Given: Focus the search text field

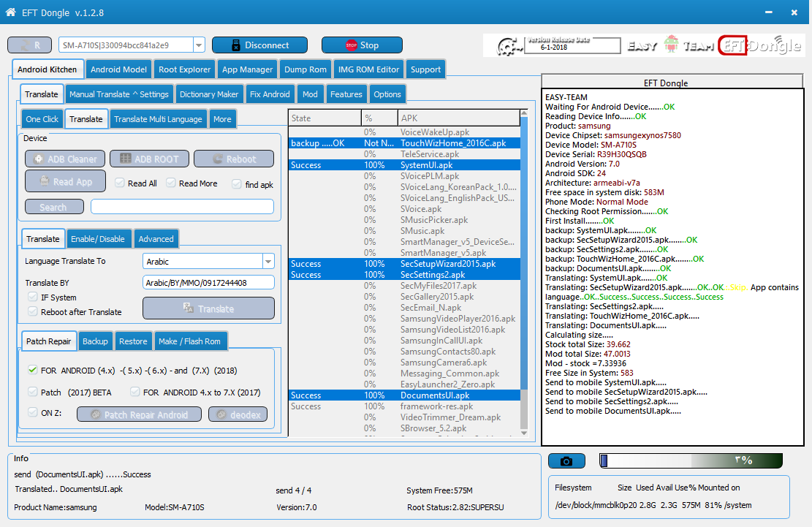Looking at the screenshot, I should pos(182,207).
